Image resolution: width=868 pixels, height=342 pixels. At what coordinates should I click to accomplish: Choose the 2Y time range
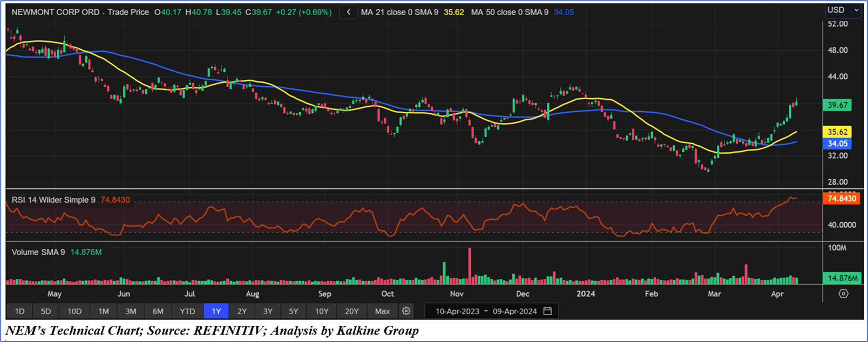point(242,311)
